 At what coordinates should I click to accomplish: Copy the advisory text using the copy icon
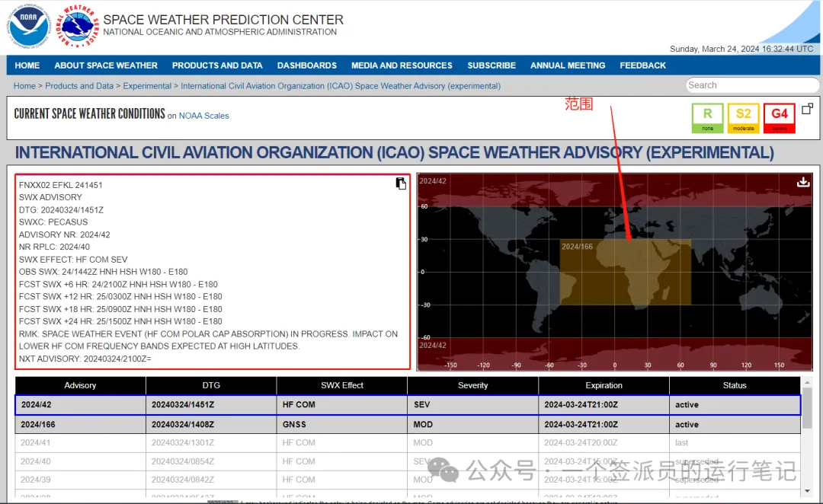pyautogui.click(x=400, y=183)
